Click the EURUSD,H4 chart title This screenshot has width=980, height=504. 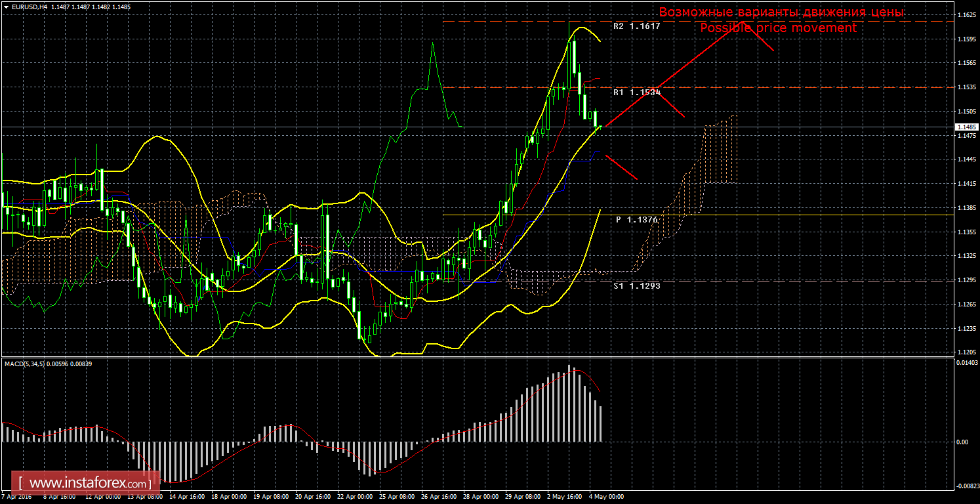28,7
